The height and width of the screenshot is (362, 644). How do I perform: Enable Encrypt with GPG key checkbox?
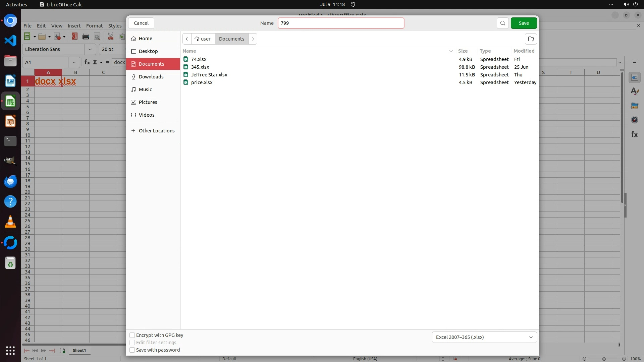pyautogui.click(x=132, y=335)
